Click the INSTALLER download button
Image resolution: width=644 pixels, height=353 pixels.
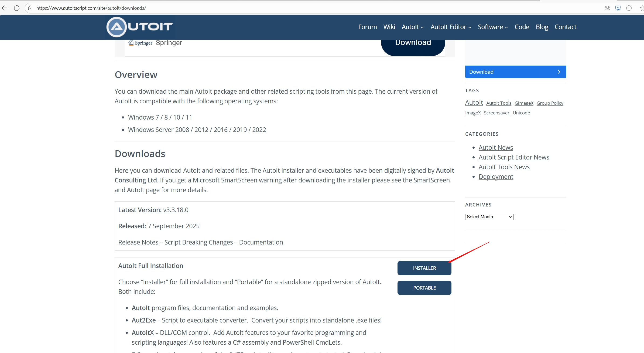click(x=424, y=268)
